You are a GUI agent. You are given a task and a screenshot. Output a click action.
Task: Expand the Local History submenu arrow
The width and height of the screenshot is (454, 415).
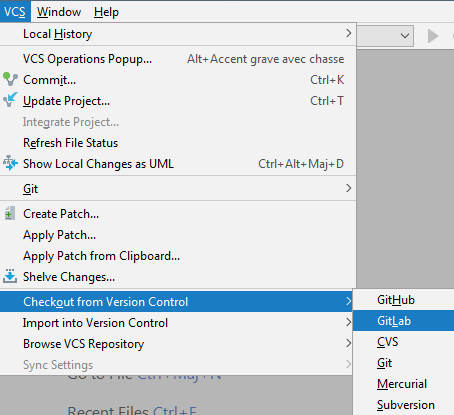(x=348, y=33)
